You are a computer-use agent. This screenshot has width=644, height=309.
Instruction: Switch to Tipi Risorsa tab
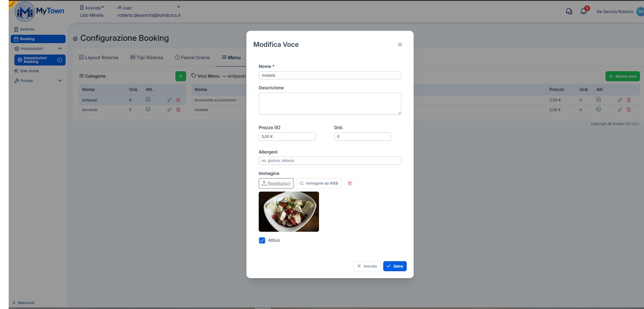pos(147,58)
